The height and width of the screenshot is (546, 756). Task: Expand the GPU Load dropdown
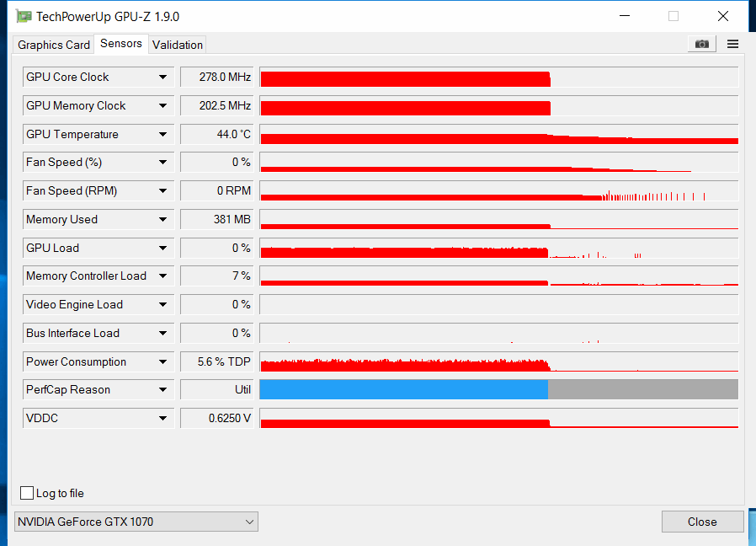[163, 248]
